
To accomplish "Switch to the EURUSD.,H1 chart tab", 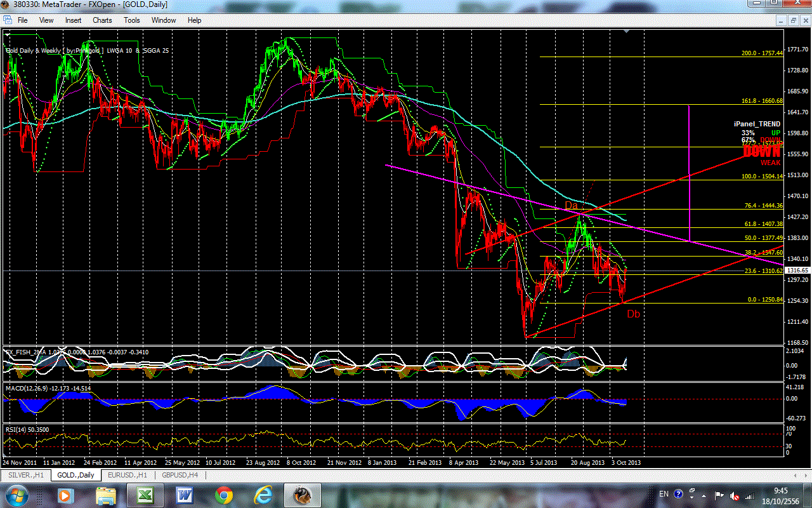I will 127,474.
